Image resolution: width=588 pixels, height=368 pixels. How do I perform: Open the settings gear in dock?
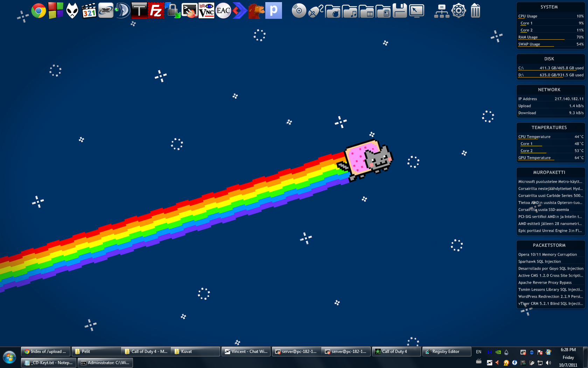point(458,11)
